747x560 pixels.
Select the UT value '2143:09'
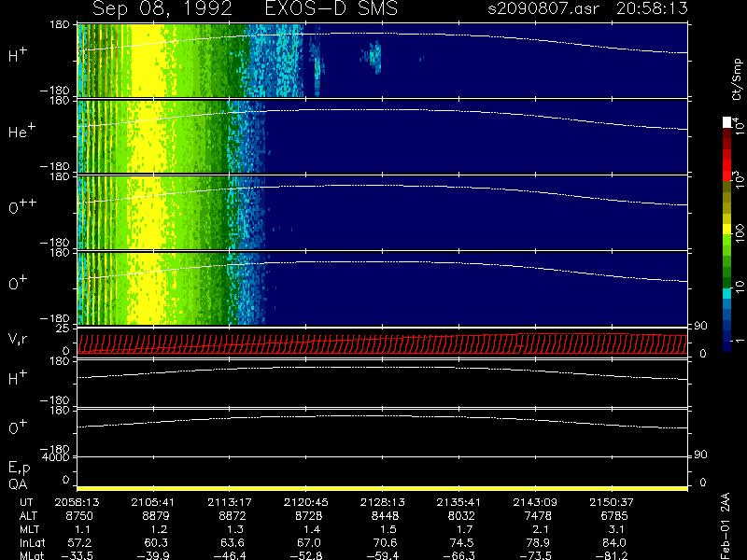coord(535,502)
